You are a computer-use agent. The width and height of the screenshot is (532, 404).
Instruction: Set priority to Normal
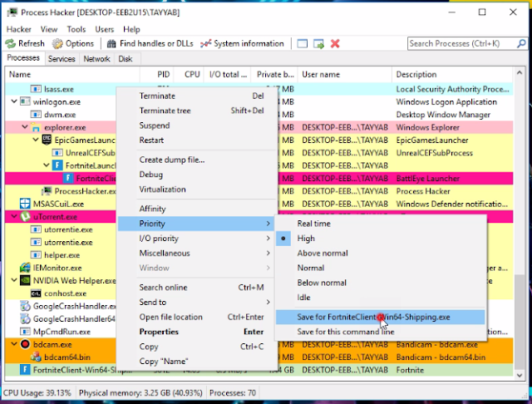click(380, 268)
